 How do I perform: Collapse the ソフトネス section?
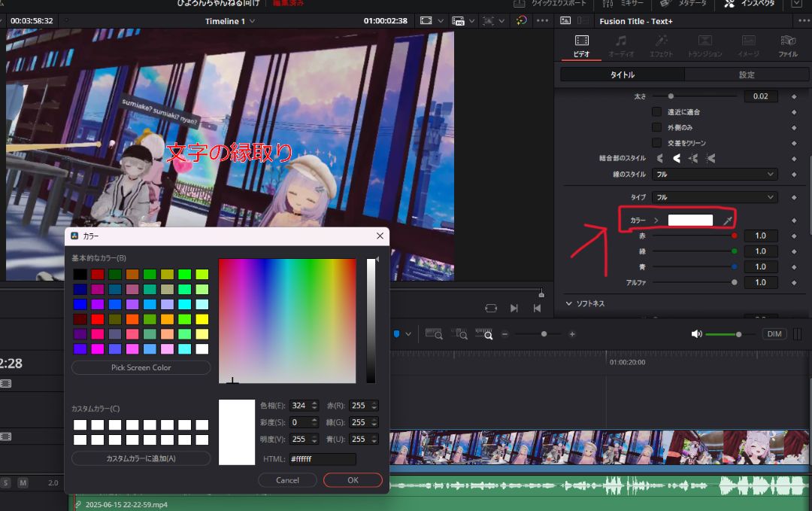[x=569, y=303]
